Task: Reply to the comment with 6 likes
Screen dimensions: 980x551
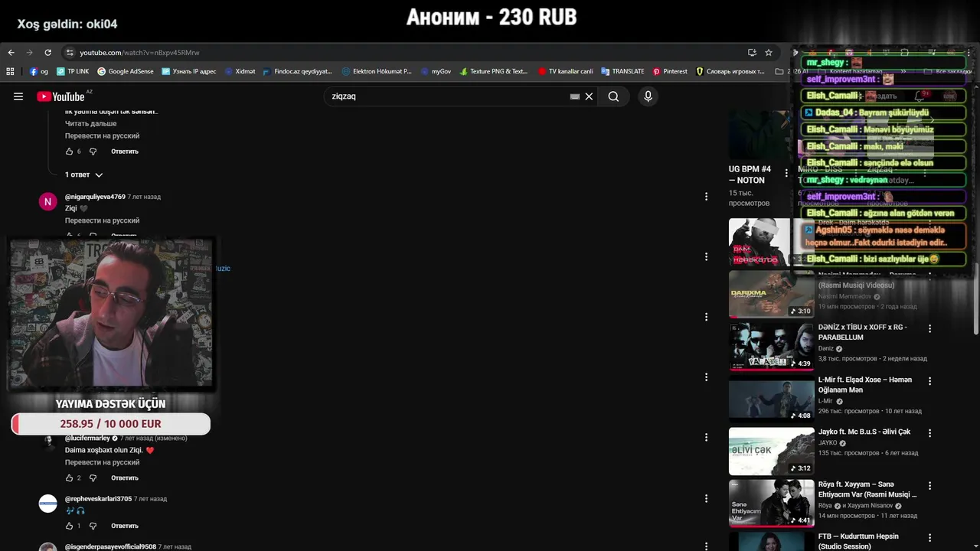Action: point(125,152)
